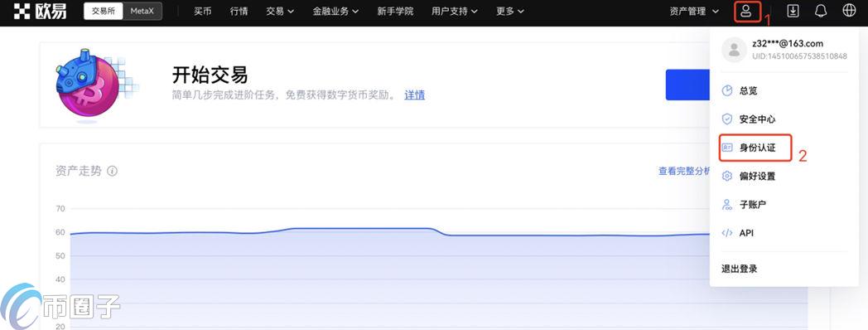The height and width of the screenshot is (330, 868).
Task: Switch to MetaX mode
Action: pos(142,11)
